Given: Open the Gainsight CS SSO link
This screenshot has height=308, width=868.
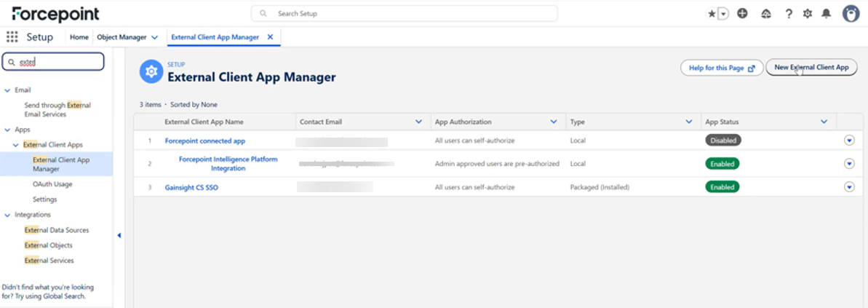Looking at the screenshot, I should click(x=191, y=187).
